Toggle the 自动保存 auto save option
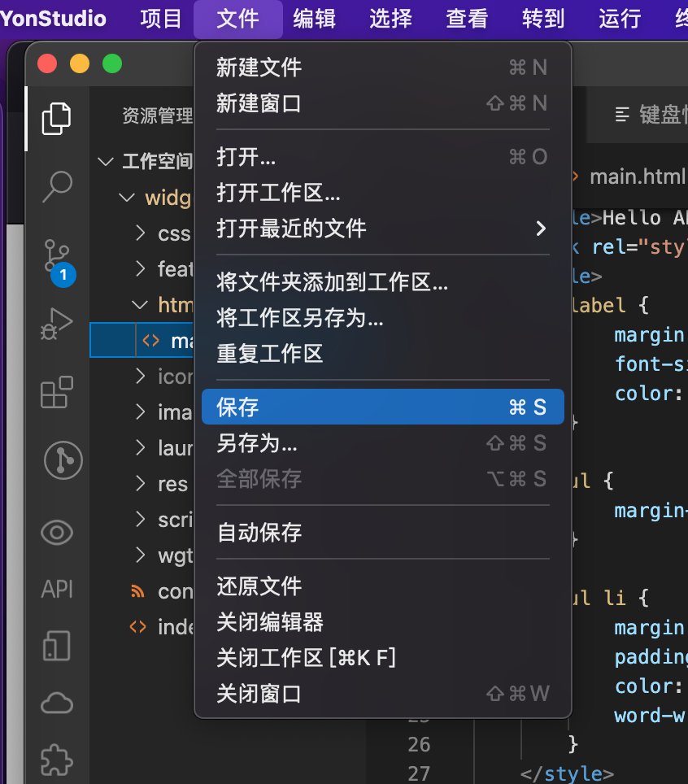Screen dimensions: 688x784 [x=259, y=533]
